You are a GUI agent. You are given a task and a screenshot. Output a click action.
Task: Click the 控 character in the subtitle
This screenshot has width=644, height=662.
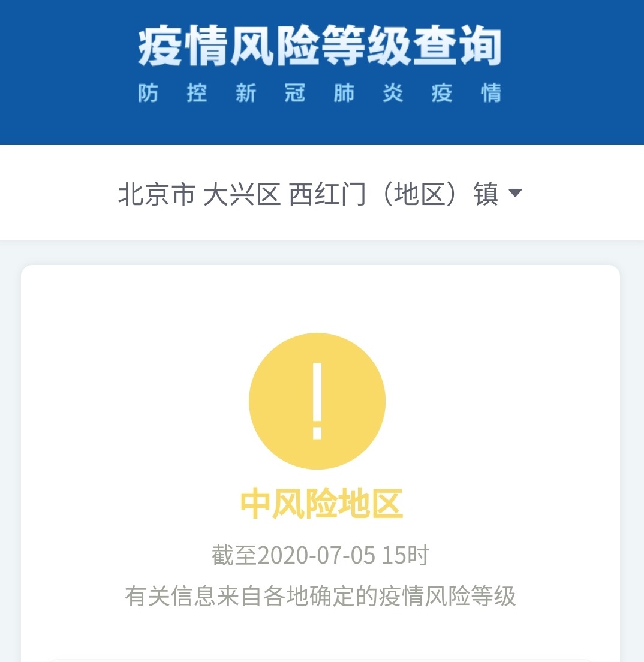(197, 93)
